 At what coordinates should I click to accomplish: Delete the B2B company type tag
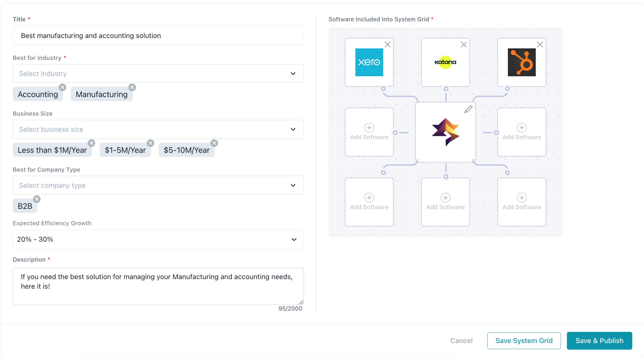pyautogui.click(x=37, y=199)
